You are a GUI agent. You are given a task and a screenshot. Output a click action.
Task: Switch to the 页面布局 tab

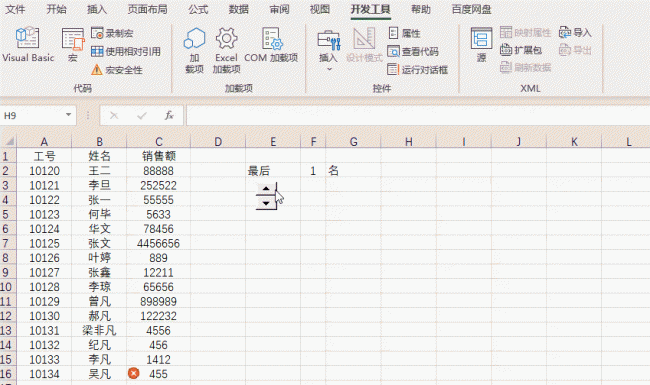tap(147, 9)
